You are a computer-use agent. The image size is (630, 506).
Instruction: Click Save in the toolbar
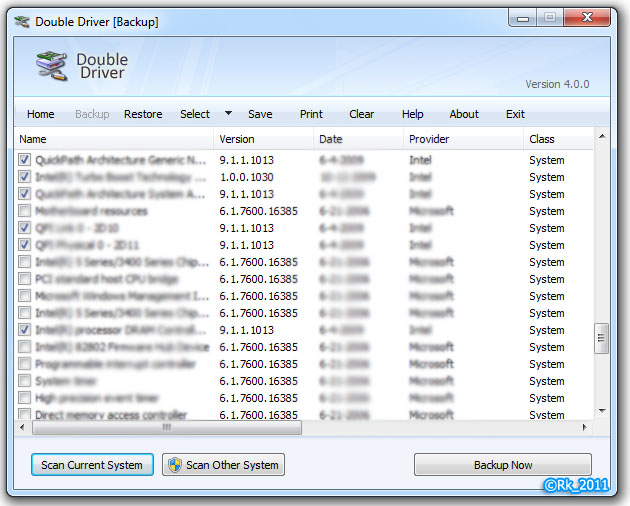pyautogui.click(x=260, y=114)
